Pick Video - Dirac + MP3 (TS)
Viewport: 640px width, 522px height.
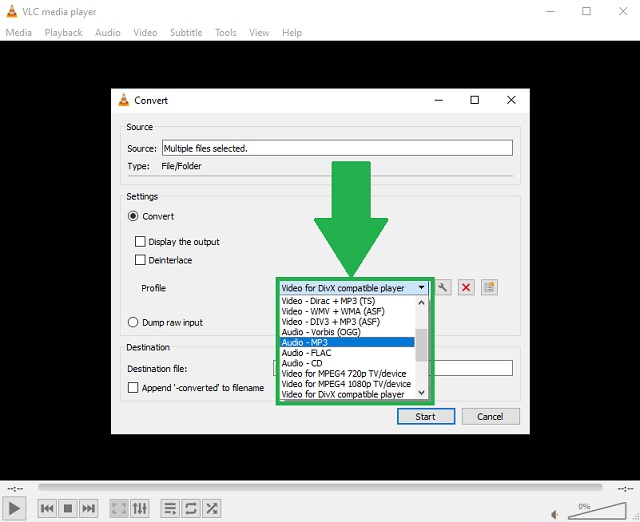347,301
